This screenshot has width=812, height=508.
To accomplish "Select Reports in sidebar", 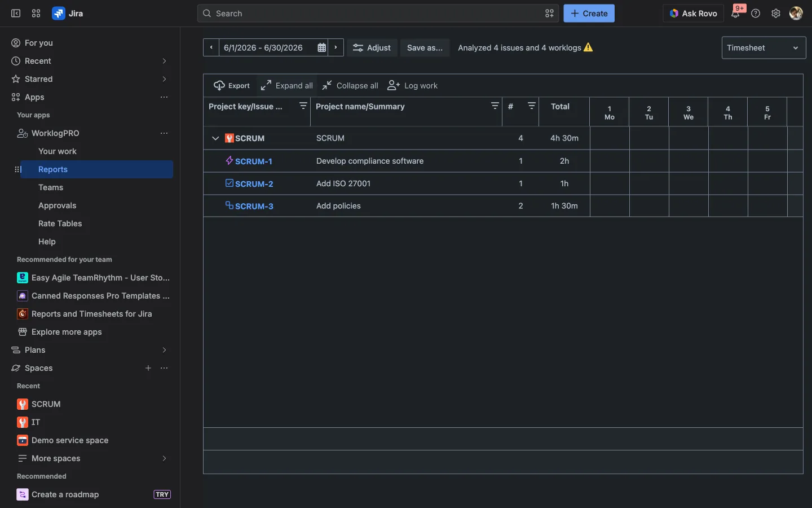I will pos(96,169).
